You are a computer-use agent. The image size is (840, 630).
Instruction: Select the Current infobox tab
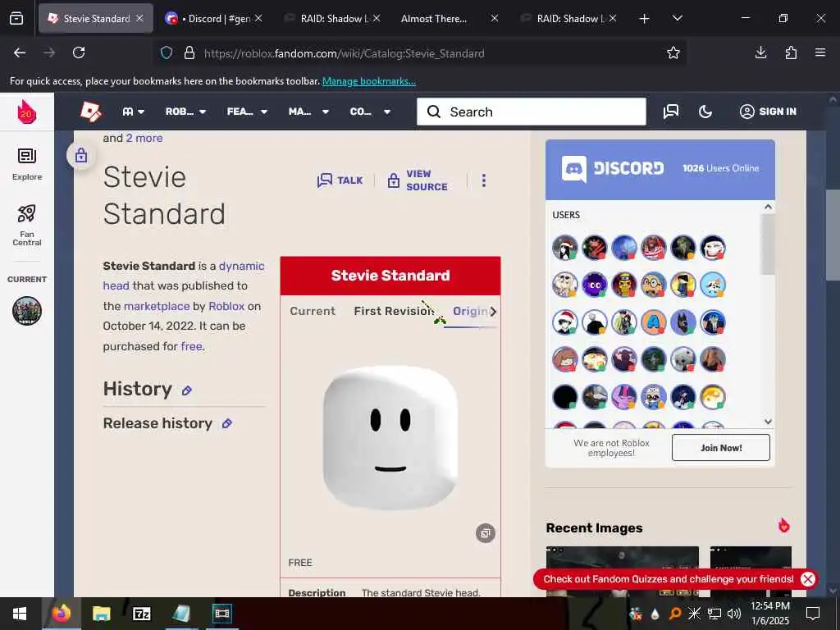tap(313, 311)
